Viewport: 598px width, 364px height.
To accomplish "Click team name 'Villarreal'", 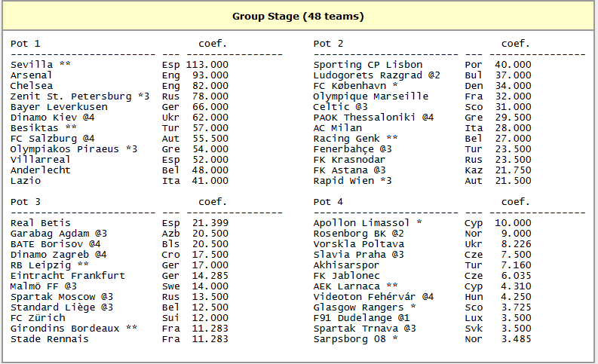I will click(x=41, y=160).
